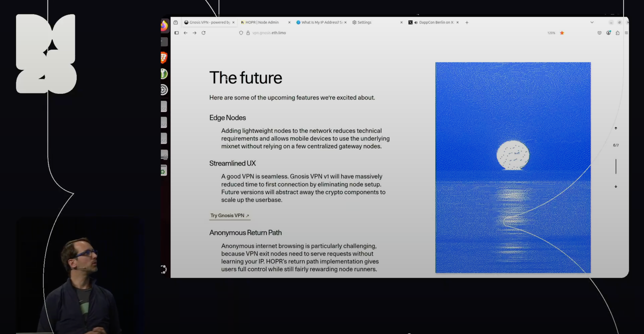This screenshot has width=644, height=334.
Task: Click the blue moon over water image
Action: pos(513,168)
